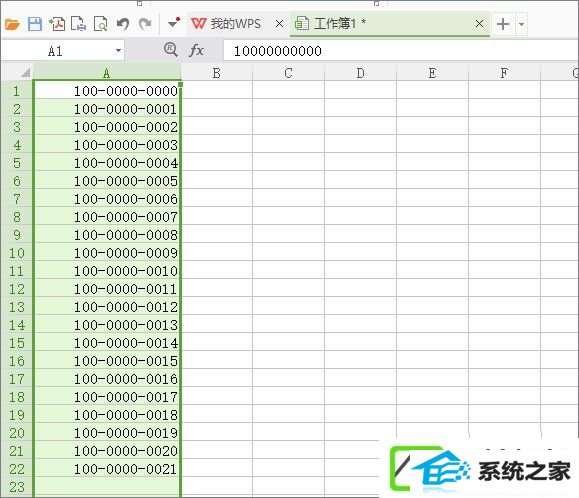The height and width of the screenshot is (498, 579).
Task: Click the formula bar showing 10000000000
Action: 401,51
